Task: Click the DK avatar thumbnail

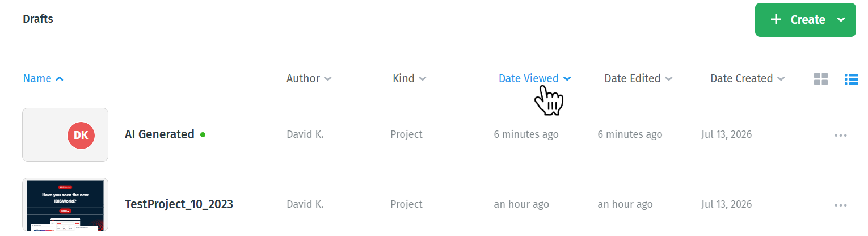Action: pyautogui.click(x=81, y=135)
